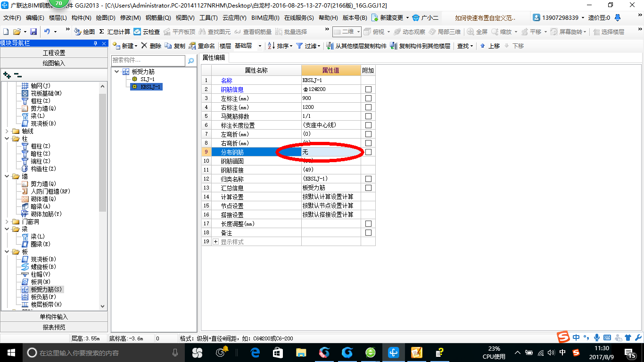
Task: Click the expand-all plus icon in navigator
Action: coord(7,74)
